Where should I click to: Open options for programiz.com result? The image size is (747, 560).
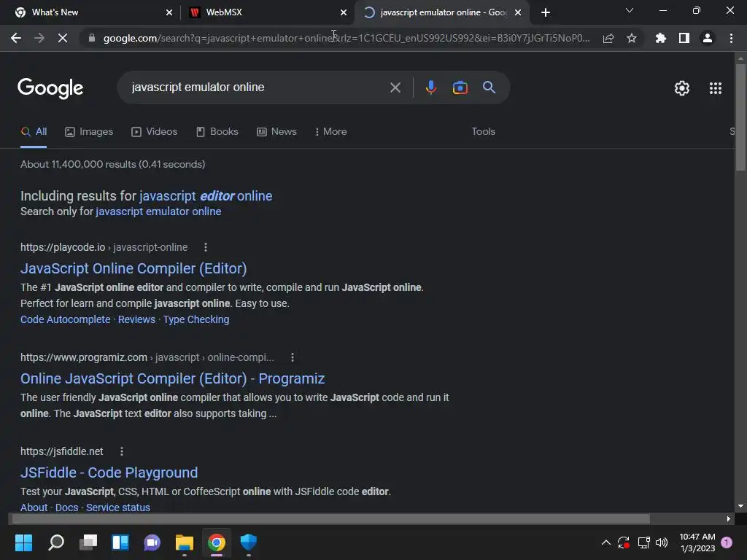pyautogui.click(x=293, y=357)
